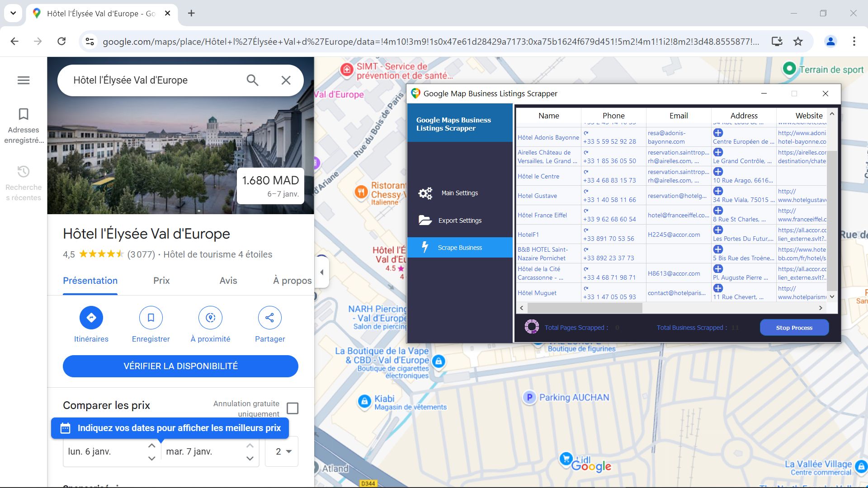Viewport: 868px width, 488px height.
Task: Click the Main Settings gears icon
Action: (425, 193)
